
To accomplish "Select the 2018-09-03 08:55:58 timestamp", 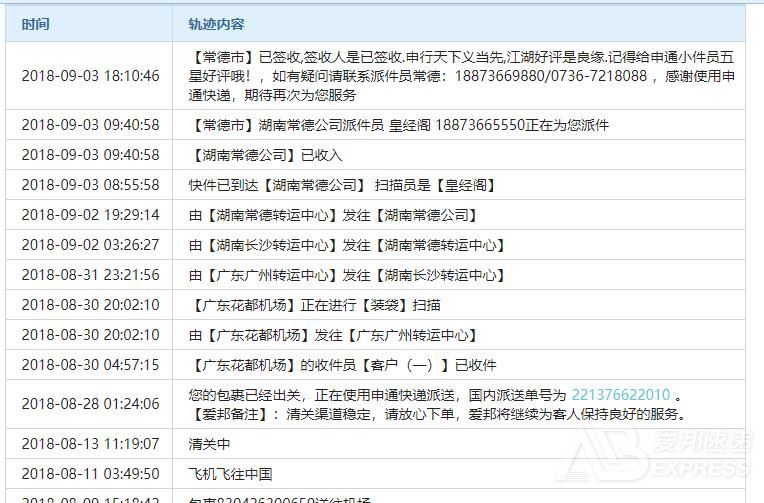I will 90,185.
